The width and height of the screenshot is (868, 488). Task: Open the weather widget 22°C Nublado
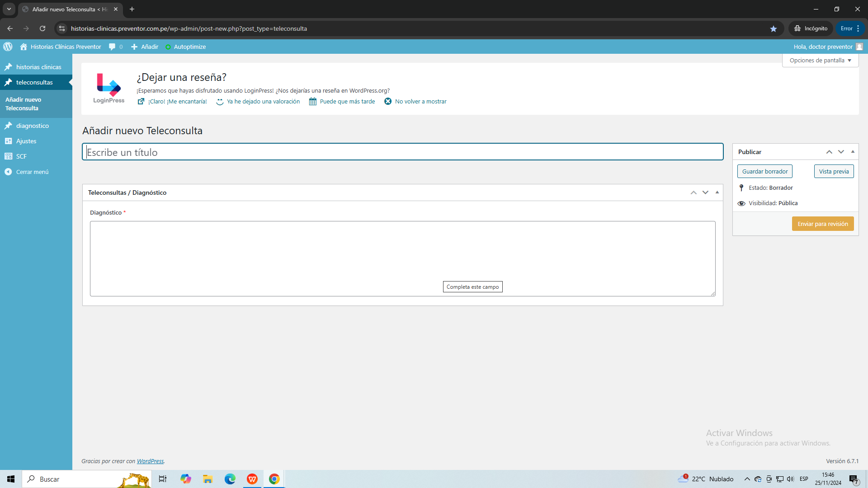click(705, 479)
